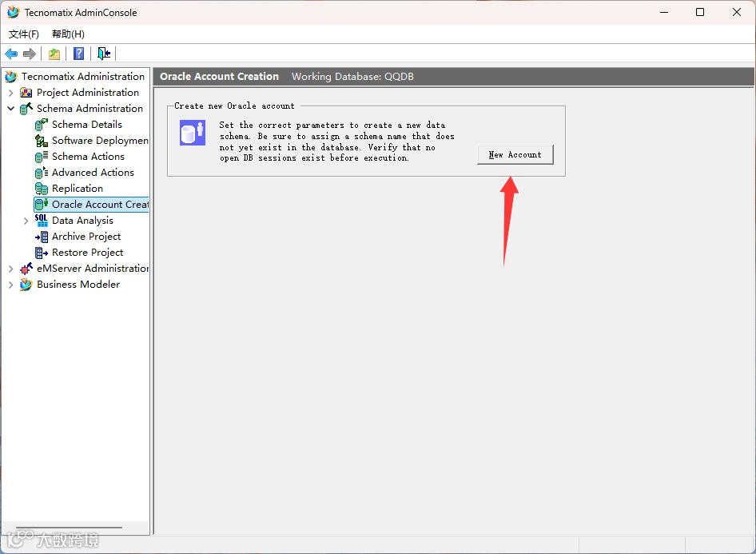Click the tree panel horizontal scrollbar

[69, 528]
